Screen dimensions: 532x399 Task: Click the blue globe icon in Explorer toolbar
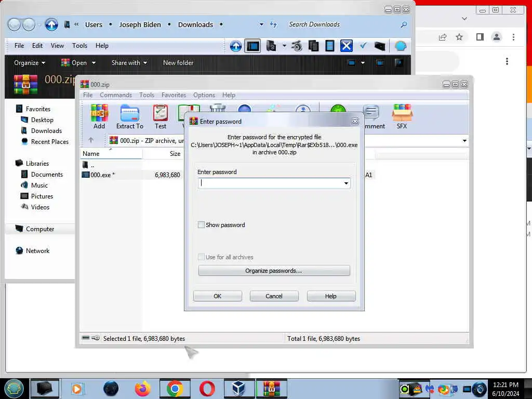click(x=401, y=46)
